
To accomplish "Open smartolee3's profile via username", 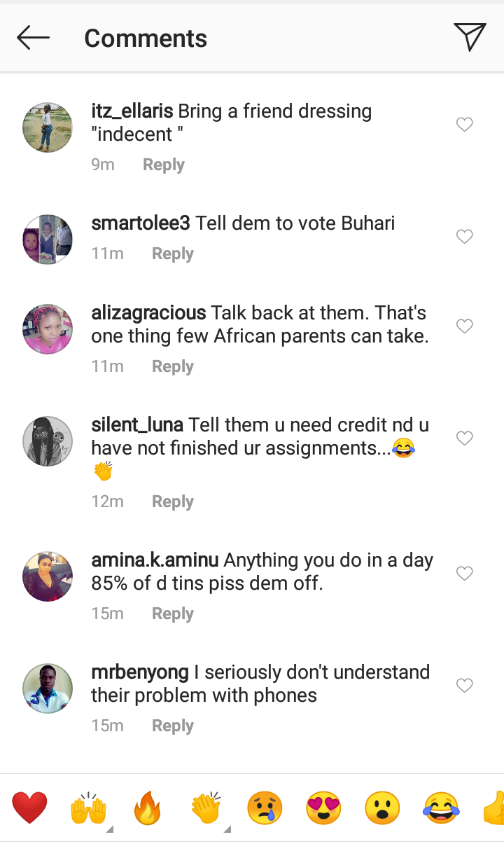I will [141, 223].
